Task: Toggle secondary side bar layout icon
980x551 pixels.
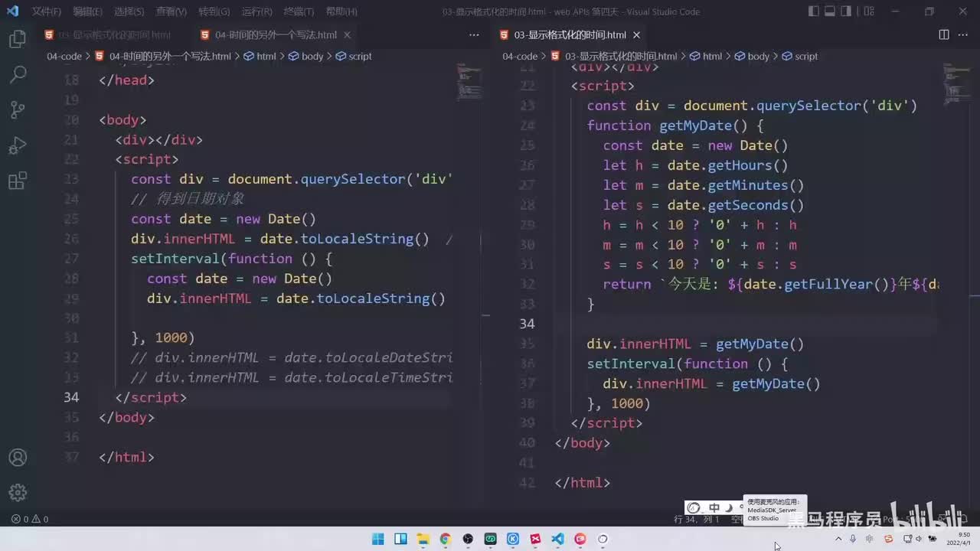Action: coord(846,11)
